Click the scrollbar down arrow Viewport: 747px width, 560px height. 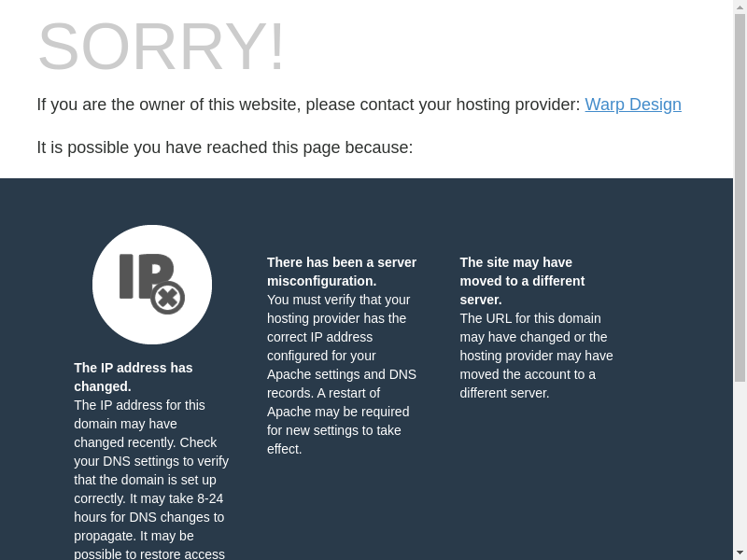[740, 554]
